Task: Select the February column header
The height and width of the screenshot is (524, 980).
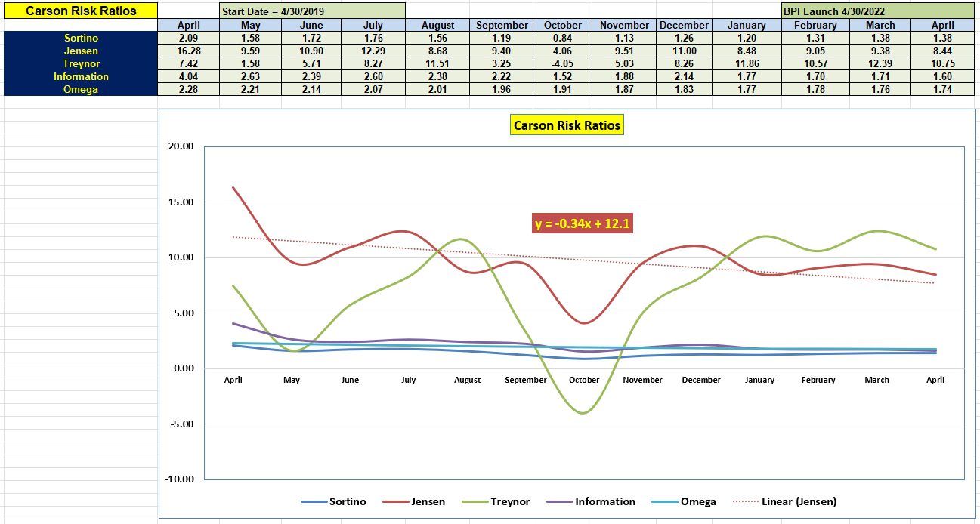Action: (x=815, y=25)
